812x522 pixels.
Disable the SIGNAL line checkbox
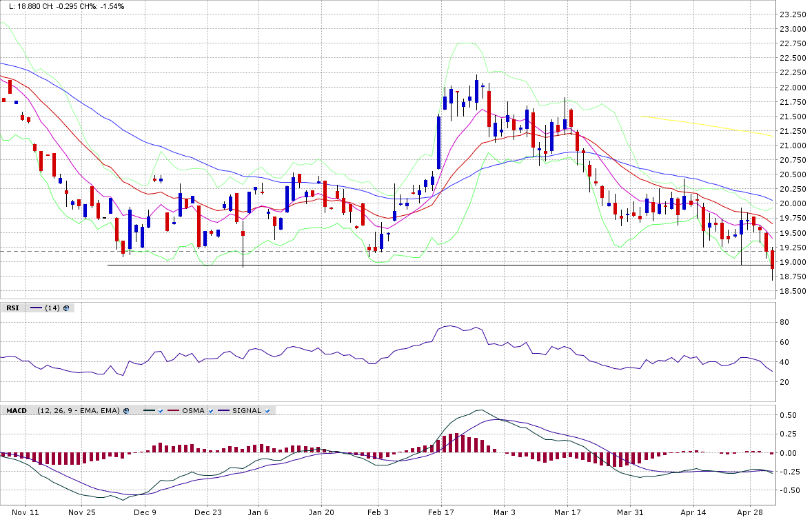[267, 411]
